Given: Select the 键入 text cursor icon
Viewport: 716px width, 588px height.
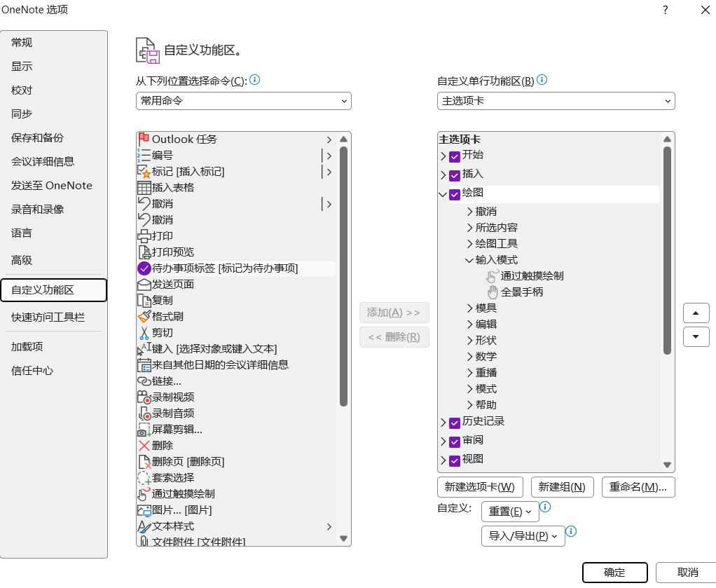Looking at the screenshot, I should (x=144, y=348).
